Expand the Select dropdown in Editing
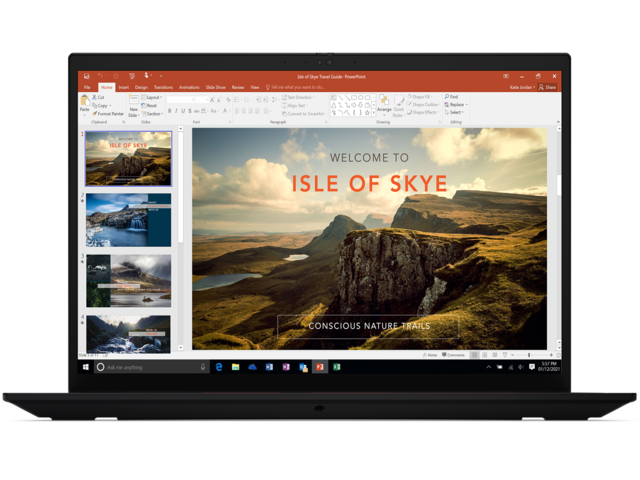640x480 pixels. coord(455,112)
